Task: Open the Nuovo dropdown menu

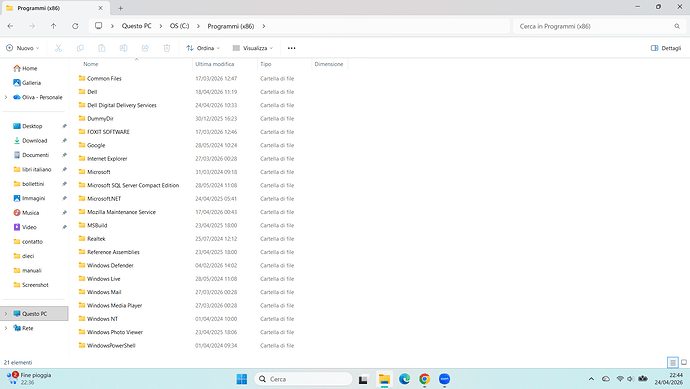Action: 22,48
